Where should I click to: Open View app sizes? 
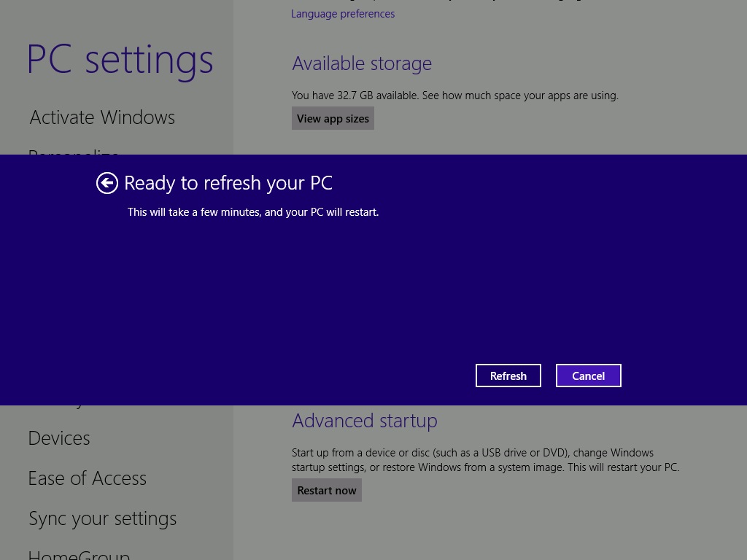pyautogui.click(x=333, y=117)
